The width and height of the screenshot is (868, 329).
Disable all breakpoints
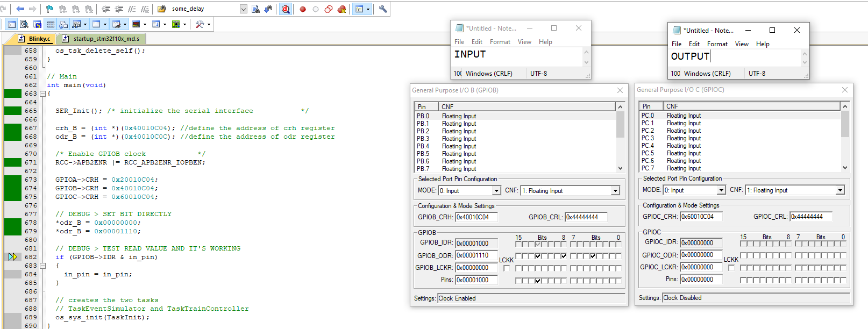[x=328, y=9]
